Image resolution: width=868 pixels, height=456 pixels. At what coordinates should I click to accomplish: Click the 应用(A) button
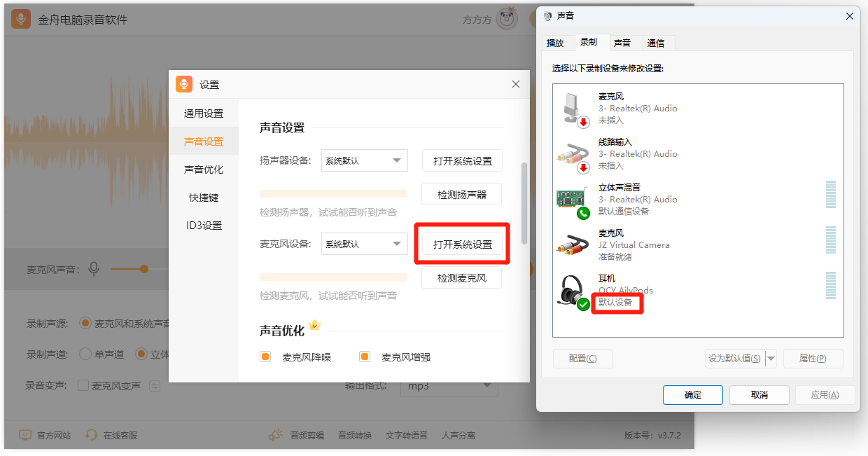tap(825, 395)
